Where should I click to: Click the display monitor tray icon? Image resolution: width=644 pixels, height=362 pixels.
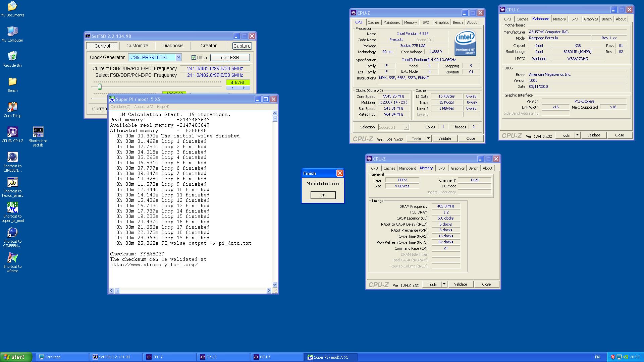619,357
